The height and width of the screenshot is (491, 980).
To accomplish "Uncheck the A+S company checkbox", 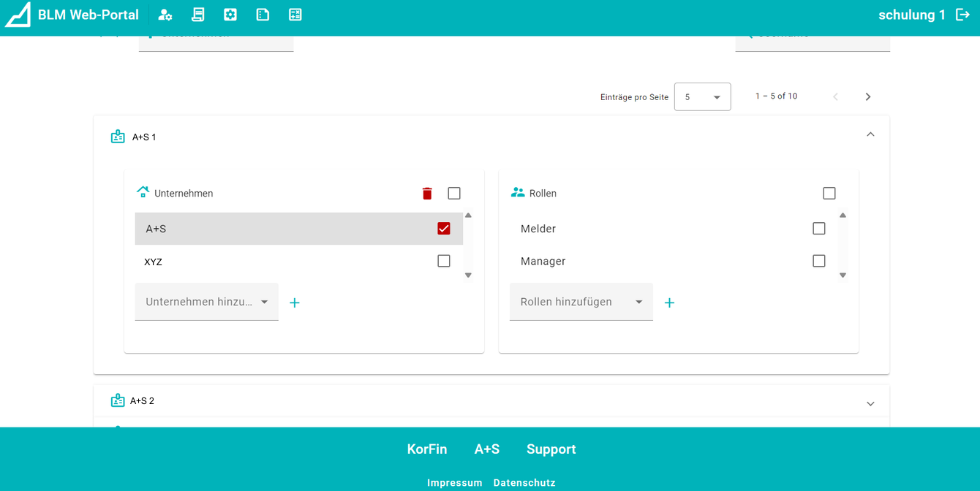I will (444, 229).
